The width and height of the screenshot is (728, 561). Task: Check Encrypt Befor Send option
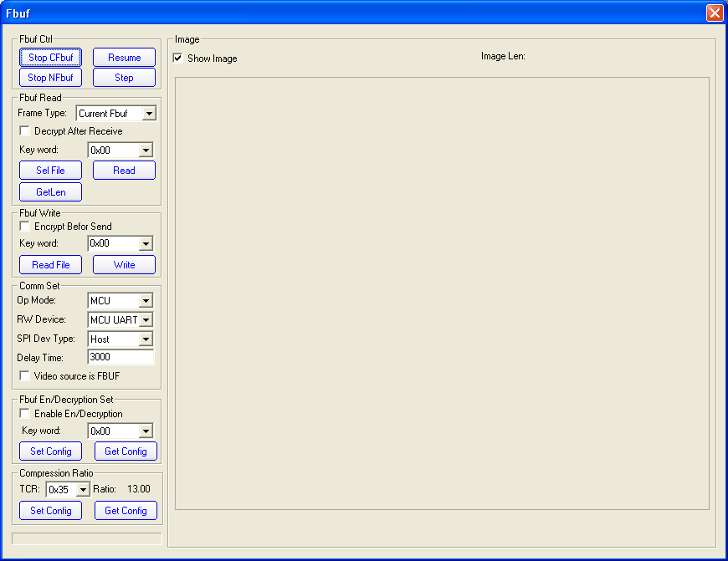24,227
